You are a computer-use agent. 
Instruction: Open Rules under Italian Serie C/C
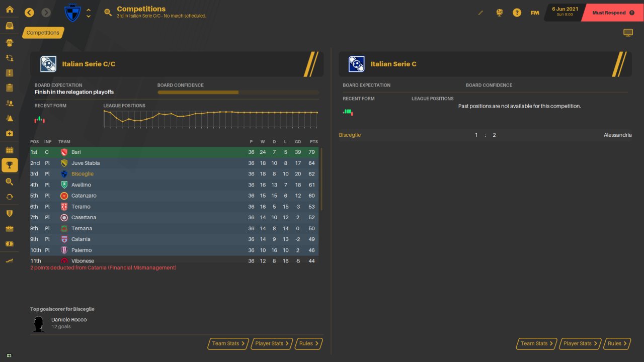pos(308,343)
